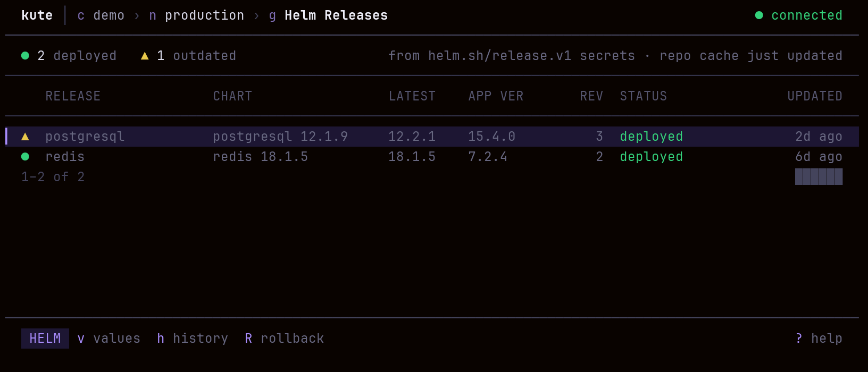Screen dimensions: 868x372
Task: Click the 2 deployed summary count
Action: pos(77,56)
